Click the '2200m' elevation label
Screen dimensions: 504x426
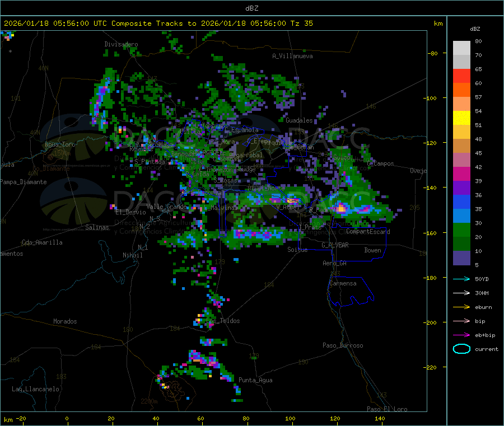[149, 401]
